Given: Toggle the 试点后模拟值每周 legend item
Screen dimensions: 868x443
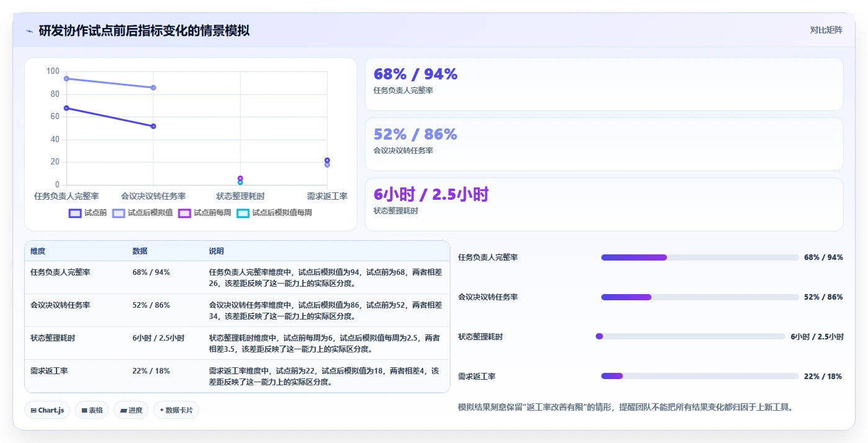Looking at the screenshot, I should (274, 213).
